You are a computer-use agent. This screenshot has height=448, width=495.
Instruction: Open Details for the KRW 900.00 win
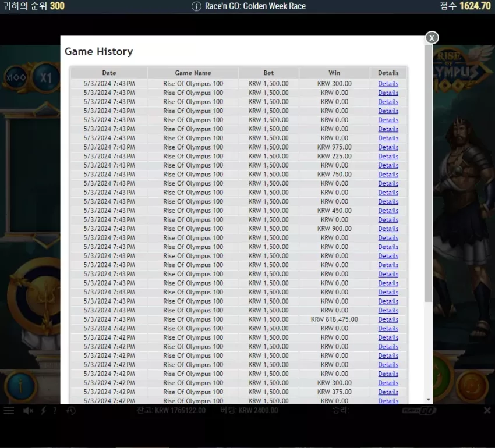tap(388, 229)
